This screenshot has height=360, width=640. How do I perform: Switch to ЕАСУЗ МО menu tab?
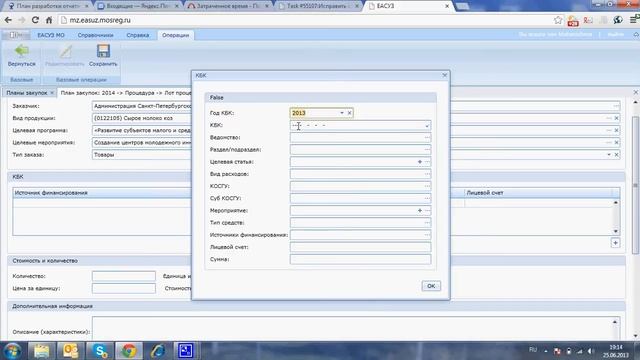pos(51,35)
